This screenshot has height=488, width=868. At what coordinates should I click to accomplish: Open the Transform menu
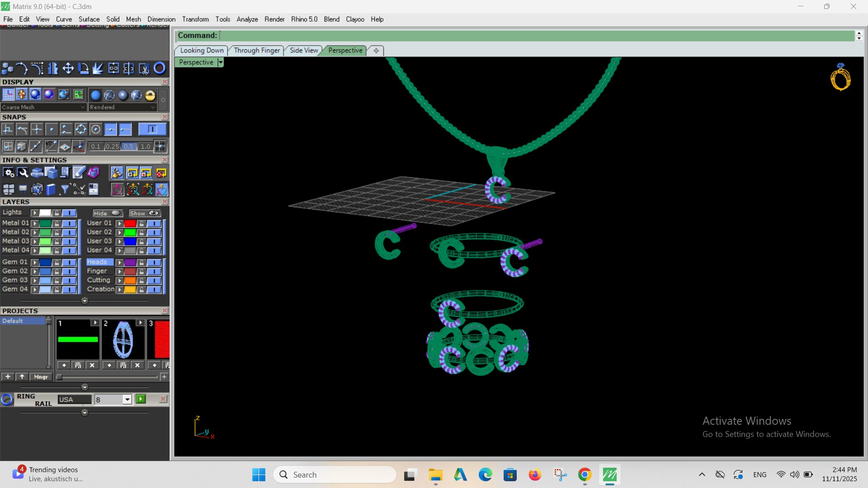195,19
